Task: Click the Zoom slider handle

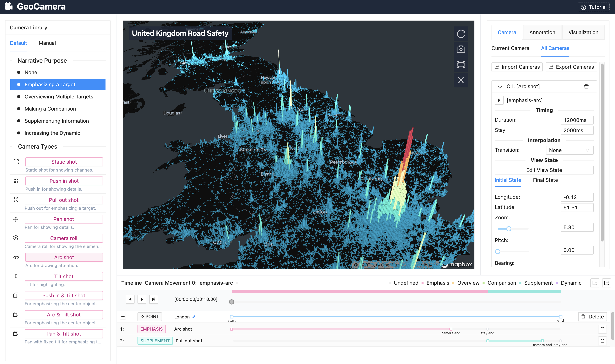Action: click(x=509, y=229)
